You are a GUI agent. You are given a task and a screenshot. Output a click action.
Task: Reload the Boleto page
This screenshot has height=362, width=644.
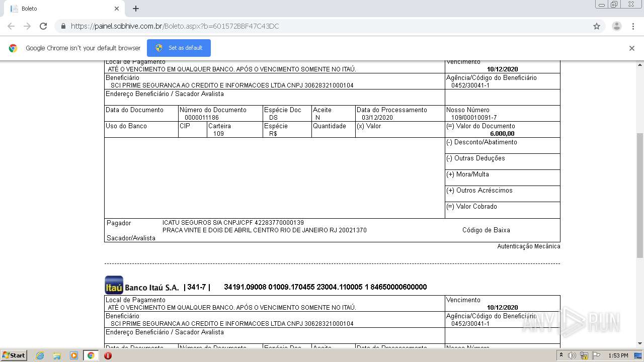coord(43,26)
